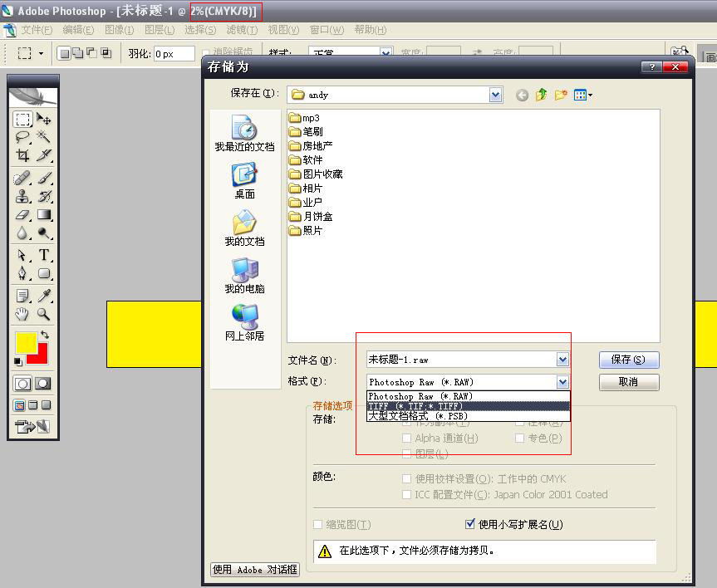Switch to Standard editing mode
Image resolution: width=717 pixels, height=588 pixels.
pos(22,383)
